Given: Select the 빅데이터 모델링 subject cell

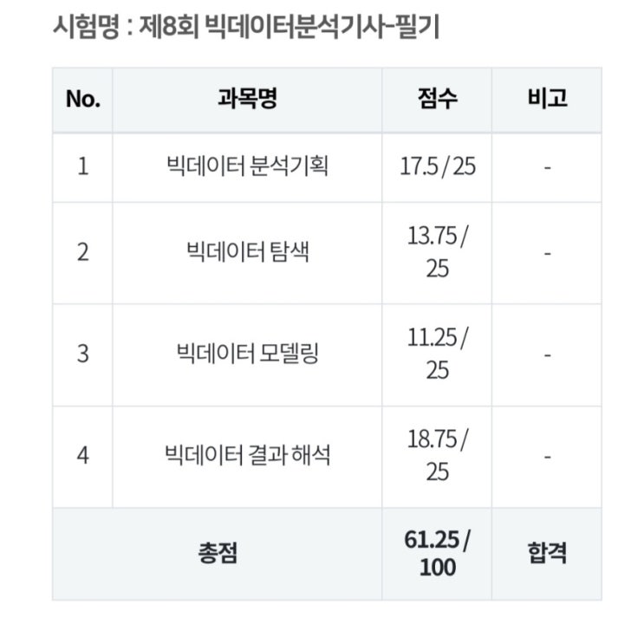Looking at the screenshot, I should (x=247, y=355).
